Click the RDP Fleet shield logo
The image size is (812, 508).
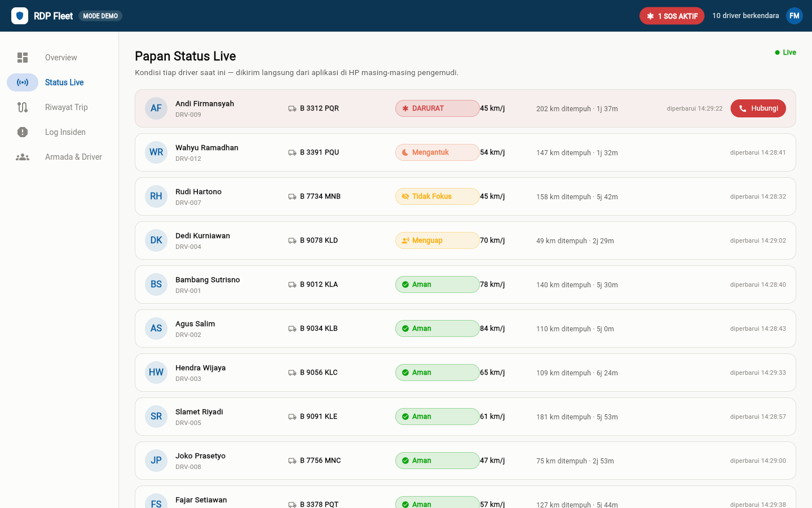[x=20, y=16]
